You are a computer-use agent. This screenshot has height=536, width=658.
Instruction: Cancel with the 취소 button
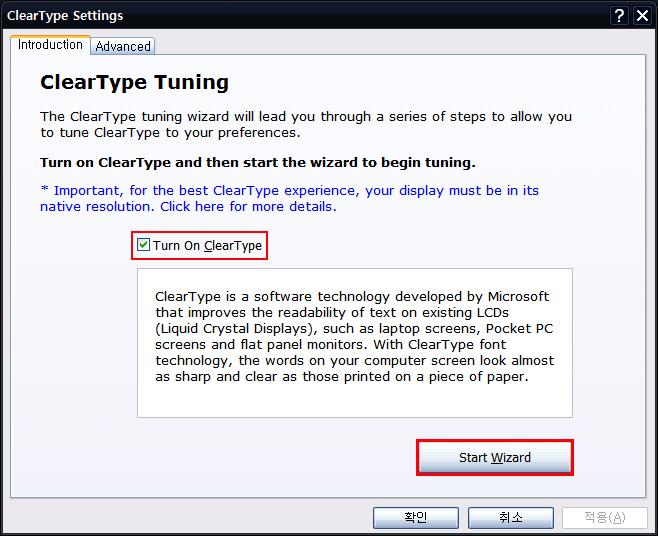tap(511, 518)
